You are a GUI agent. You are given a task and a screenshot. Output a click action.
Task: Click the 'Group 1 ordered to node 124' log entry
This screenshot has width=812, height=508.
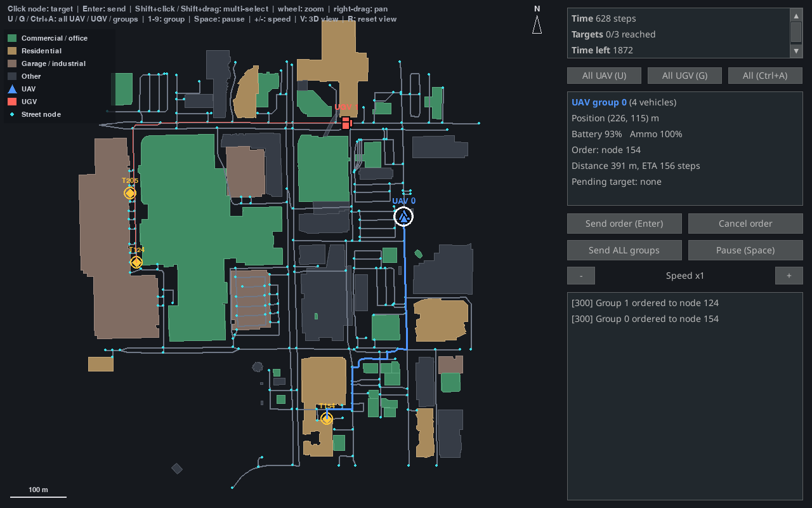coord(645,303)
